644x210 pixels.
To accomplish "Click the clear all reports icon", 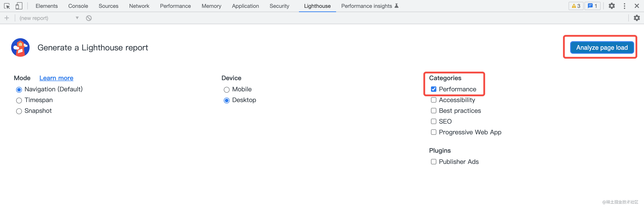I will (x=89, y=18).
